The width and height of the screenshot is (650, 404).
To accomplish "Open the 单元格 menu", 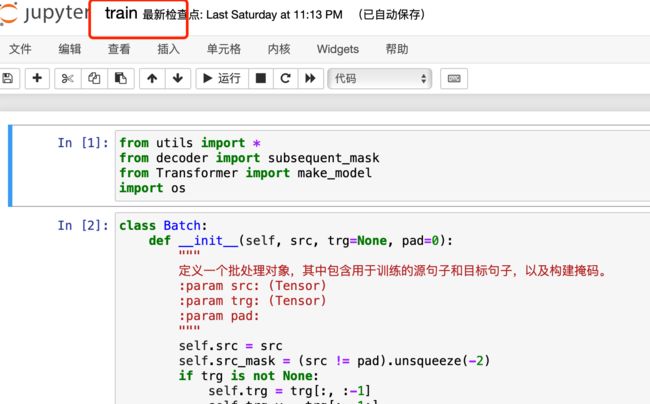I will pyautogui.click(x=224, y=49).
